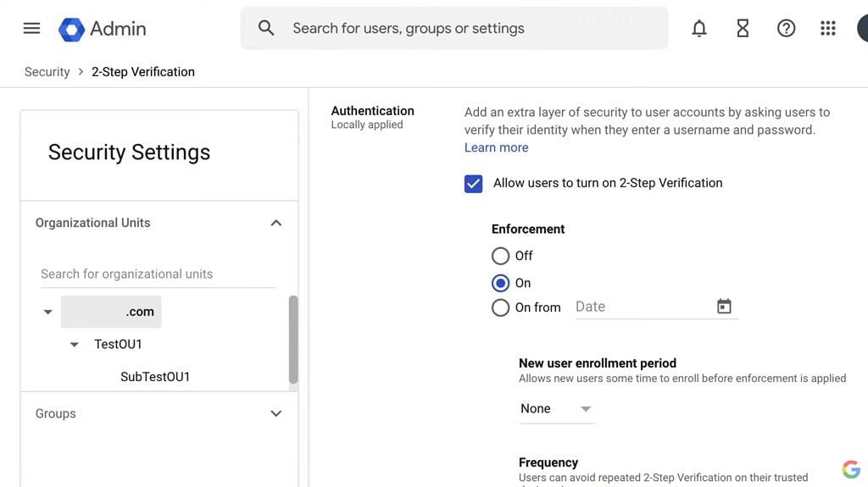The width and height of the screenshot is (868, 487).
Task: Click the Date input field
Action: [x=657, y=307]
